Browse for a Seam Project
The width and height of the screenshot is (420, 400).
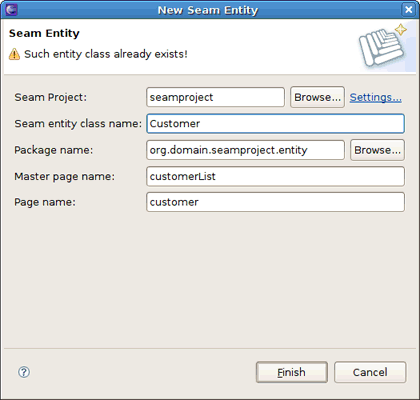coord(317,97)
